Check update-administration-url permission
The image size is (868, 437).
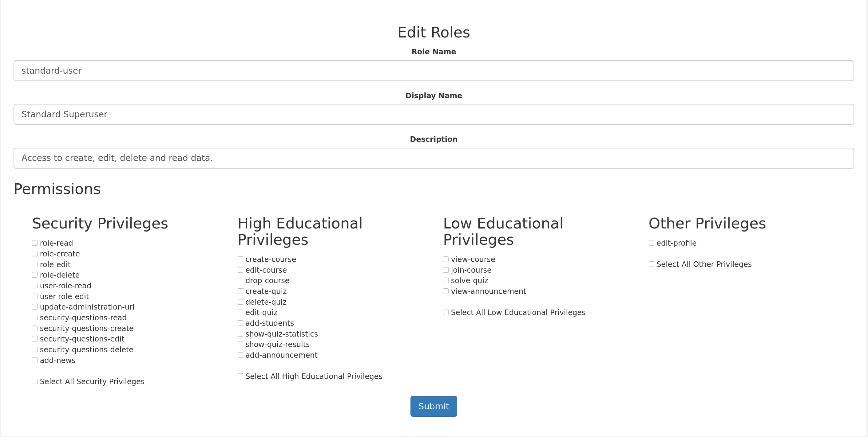[x=35, y=307]
